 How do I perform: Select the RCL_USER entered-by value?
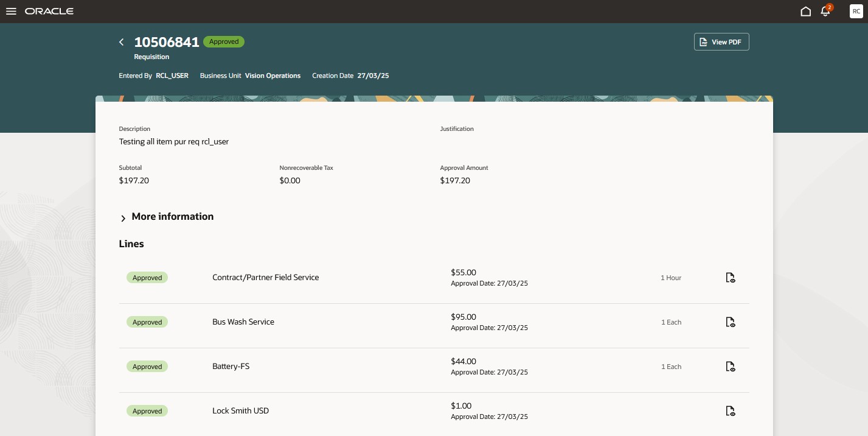172,76
